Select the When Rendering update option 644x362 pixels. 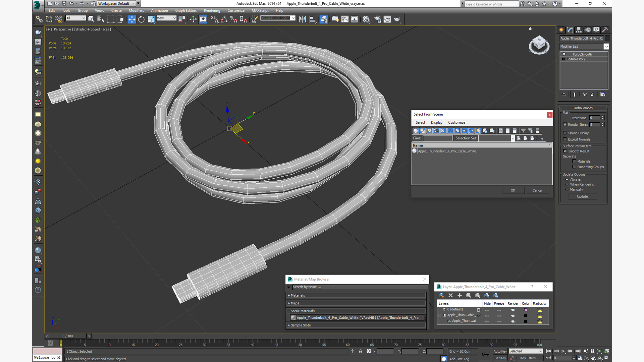[567, 184]
